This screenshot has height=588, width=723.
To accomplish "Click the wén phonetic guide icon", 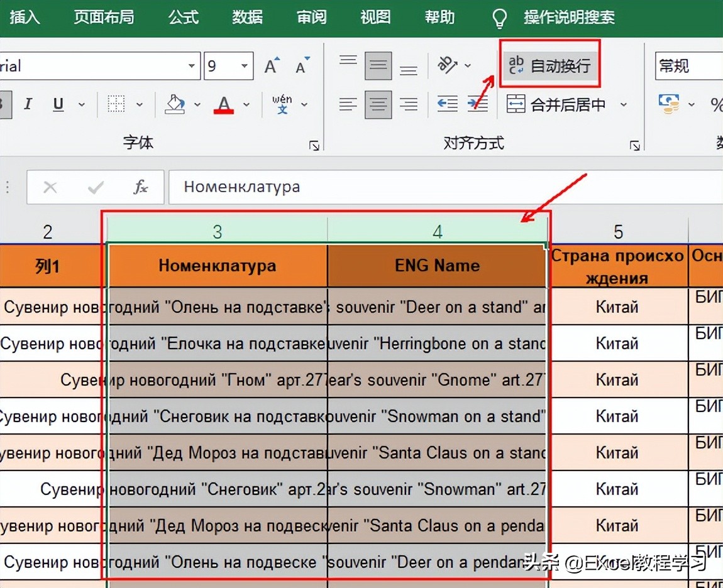I will tap(282, 104).
